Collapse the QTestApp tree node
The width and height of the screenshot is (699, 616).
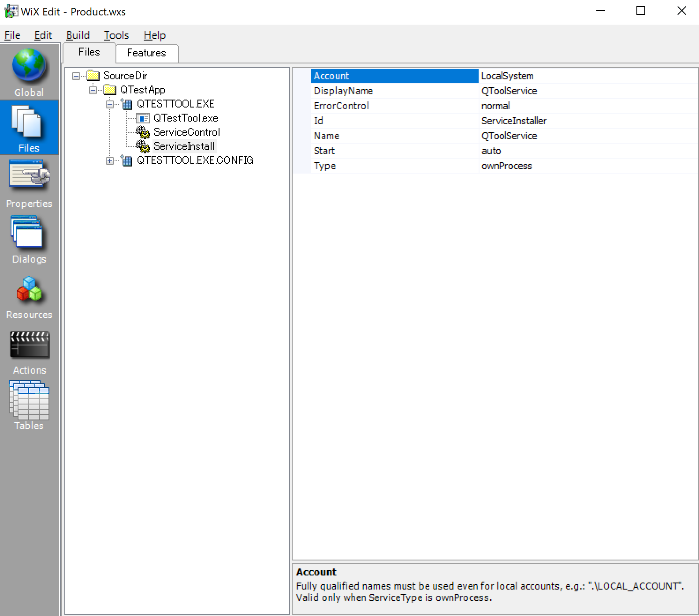(93, 90)
